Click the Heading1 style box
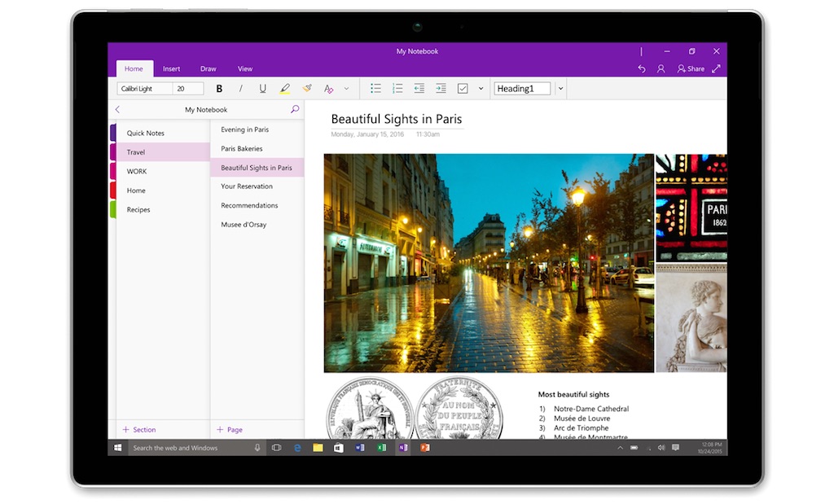The image size is (834, 504). coord(522,89)
